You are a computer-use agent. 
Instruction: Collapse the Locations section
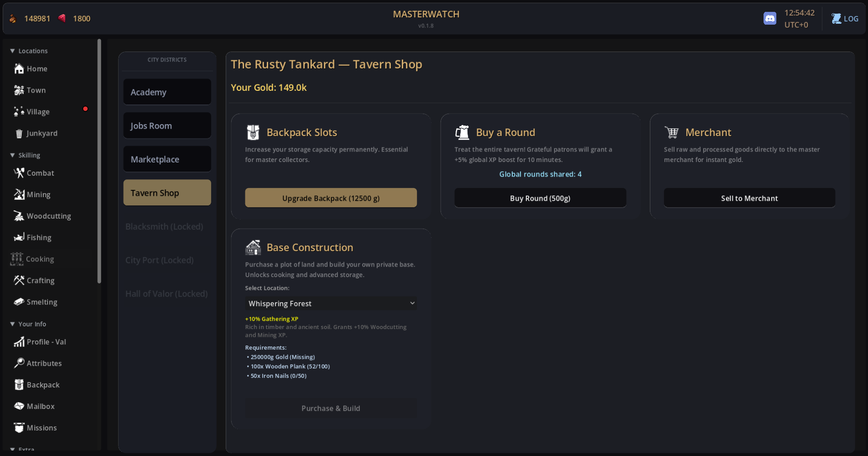(x=13, y=51)
